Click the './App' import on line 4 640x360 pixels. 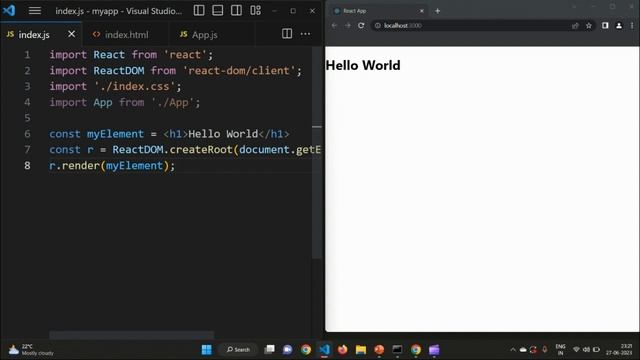173,102
